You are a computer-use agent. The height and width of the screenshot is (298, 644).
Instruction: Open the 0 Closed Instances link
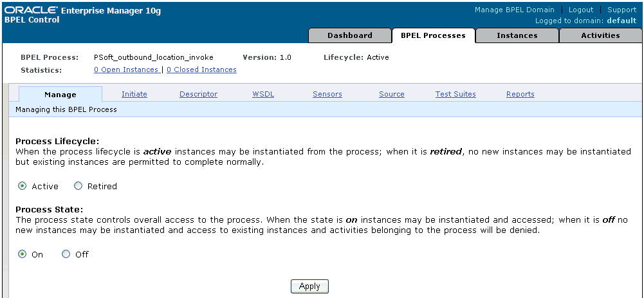pyautogui.click(x=201, y=70)
